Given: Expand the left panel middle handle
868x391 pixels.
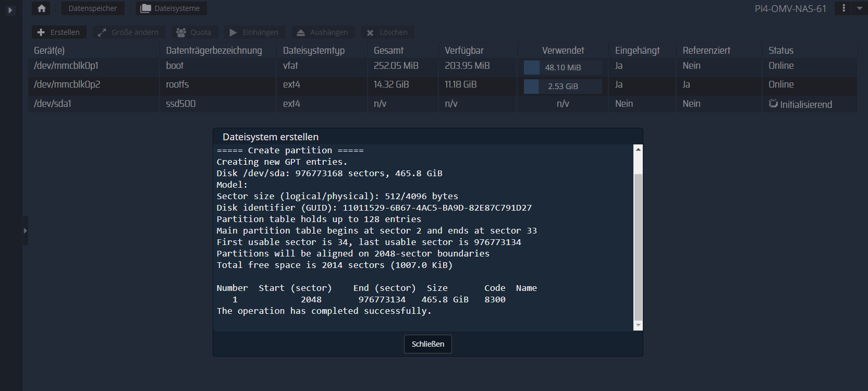Looking at the screenshot, I should point(25,230).
